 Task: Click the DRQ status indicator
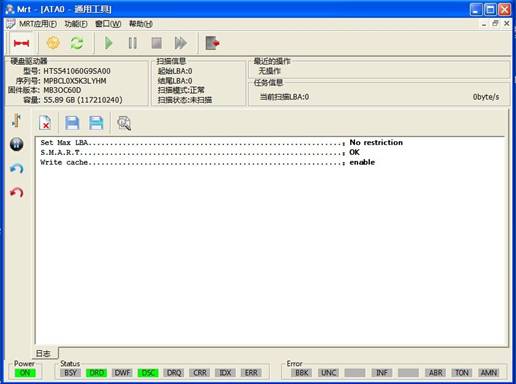pos(174,373)
